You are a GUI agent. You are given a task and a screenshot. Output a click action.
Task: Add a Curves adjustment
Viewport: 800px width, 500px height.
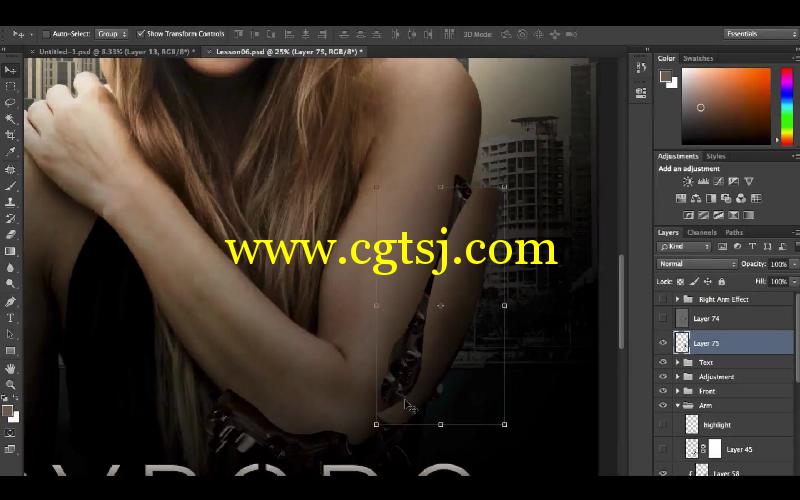[718, 182]
